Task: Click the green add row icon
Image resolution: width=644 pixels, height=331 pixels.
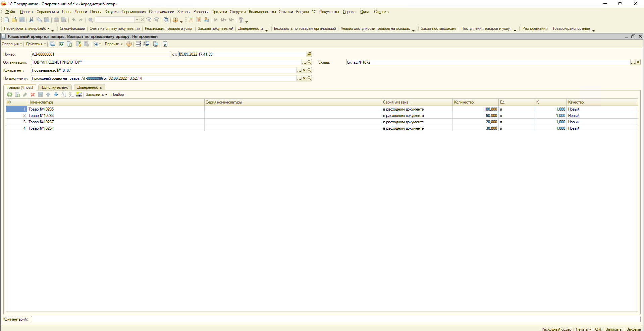Action: coord(10,95)
